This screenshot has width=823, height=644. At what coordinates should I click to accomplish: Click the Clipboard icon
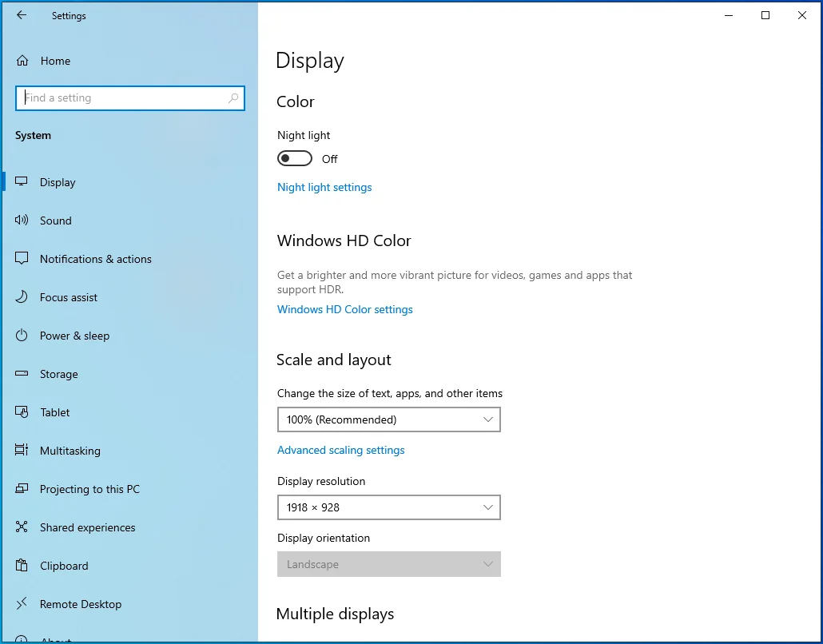click(x=22, y=565)
